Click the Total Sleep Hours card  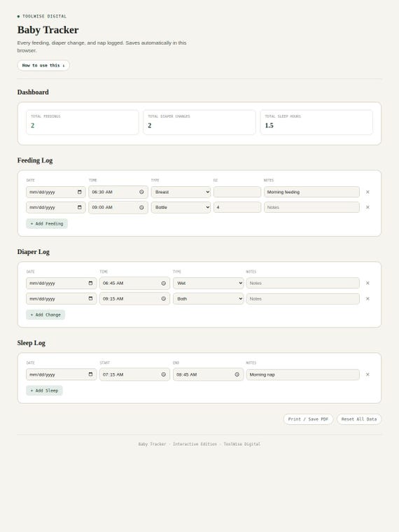316,122
